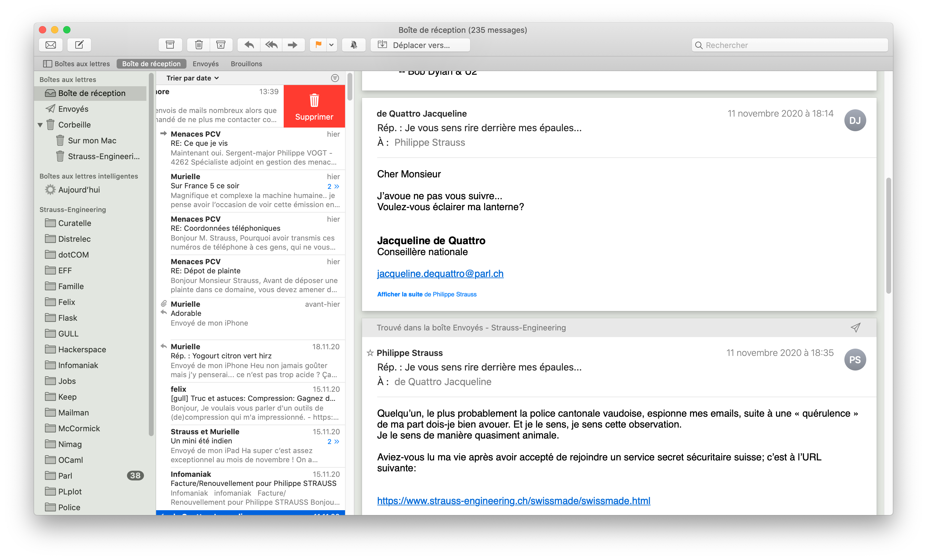This screenshot has width=927, height=560.
Task: Open the flag color dropdown arrow
Action: click(x=331, y=45)
